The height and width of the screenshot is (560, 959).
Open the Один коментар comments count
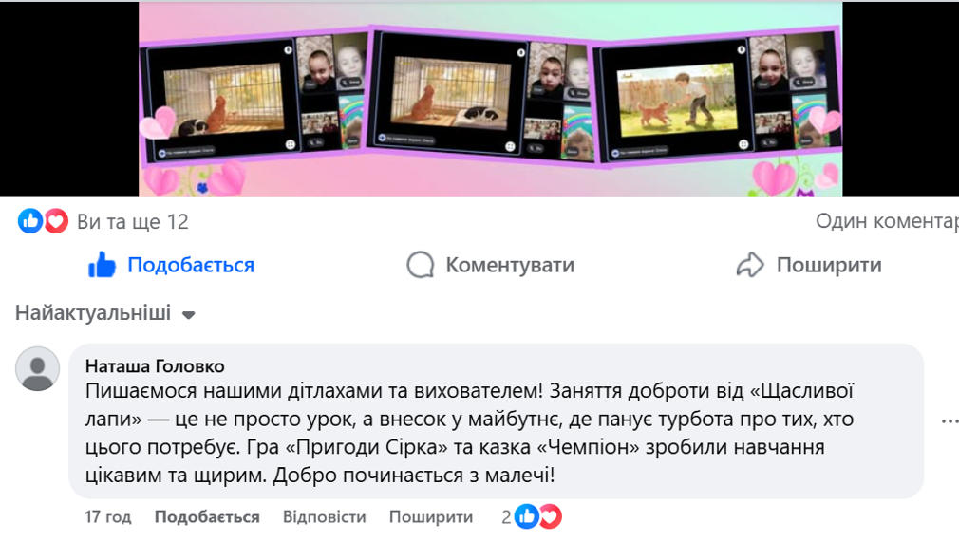pos(887,221)
